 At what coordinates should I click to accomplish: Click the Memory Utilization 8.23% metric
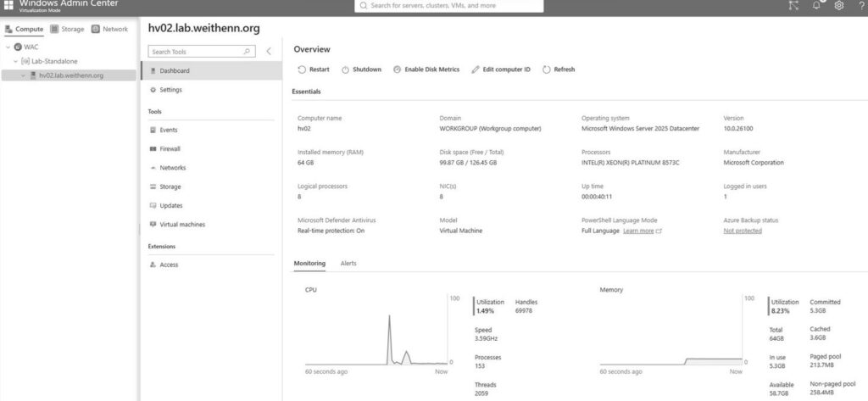tap(784, 306)
